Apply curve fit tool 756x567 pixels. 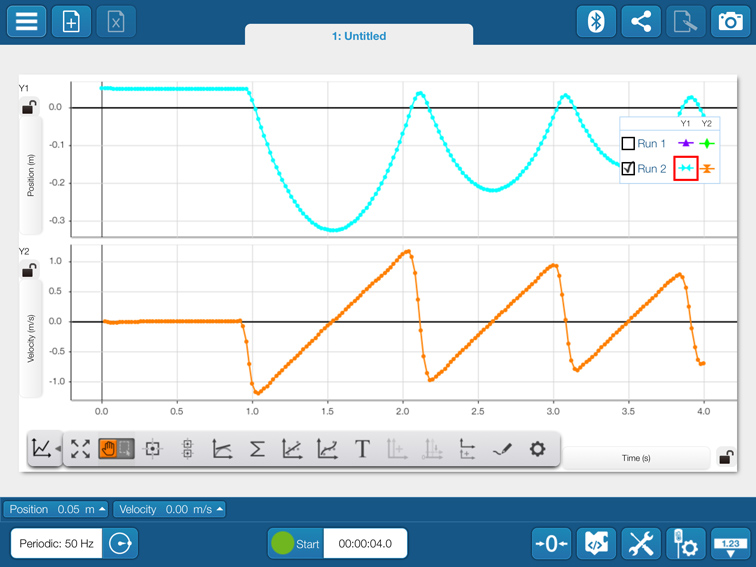(327, 449)
